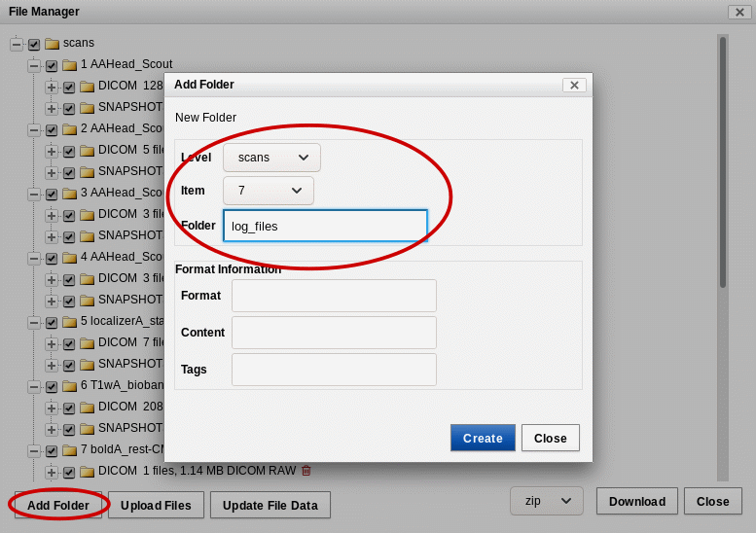Collapse the 4 AAHead_Scout tree node
756x533 pixels.
34,258
